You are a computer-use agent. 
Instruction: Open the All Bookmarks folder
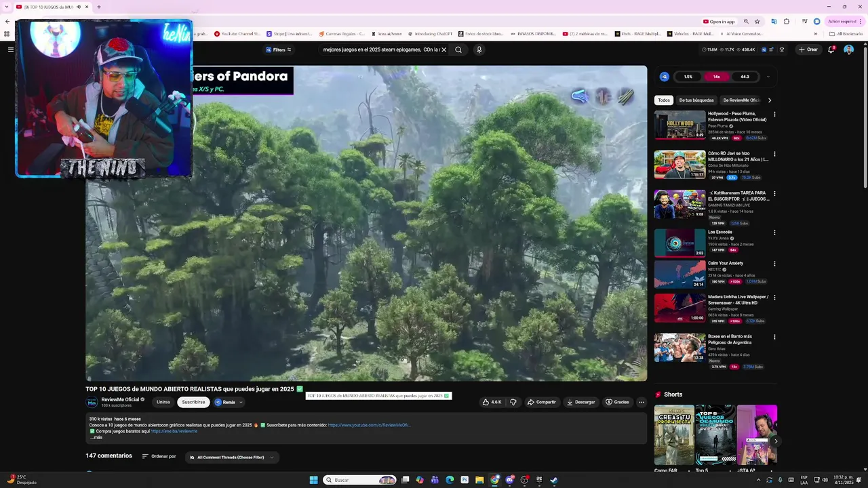[x=846, y=33]
